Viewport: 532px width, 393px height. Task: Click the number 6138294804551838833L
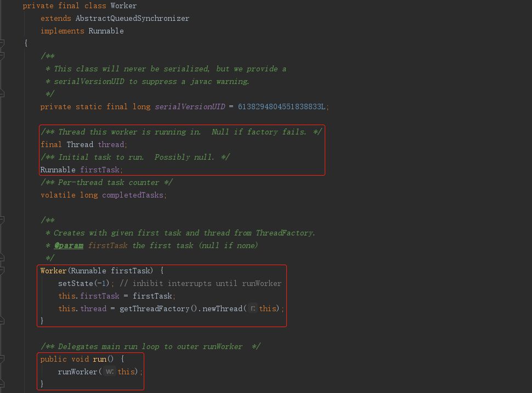click(281, 106)
